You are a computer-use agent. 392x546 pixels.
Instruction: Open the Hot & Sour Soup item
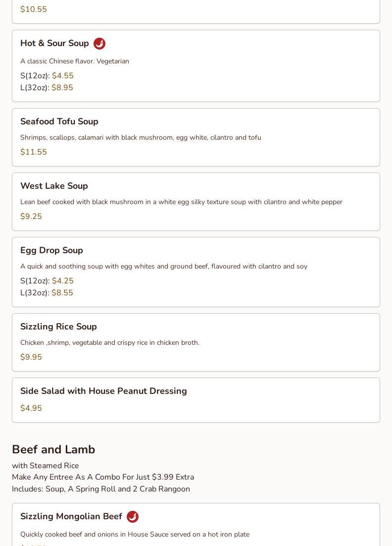[x=54, y=44]
